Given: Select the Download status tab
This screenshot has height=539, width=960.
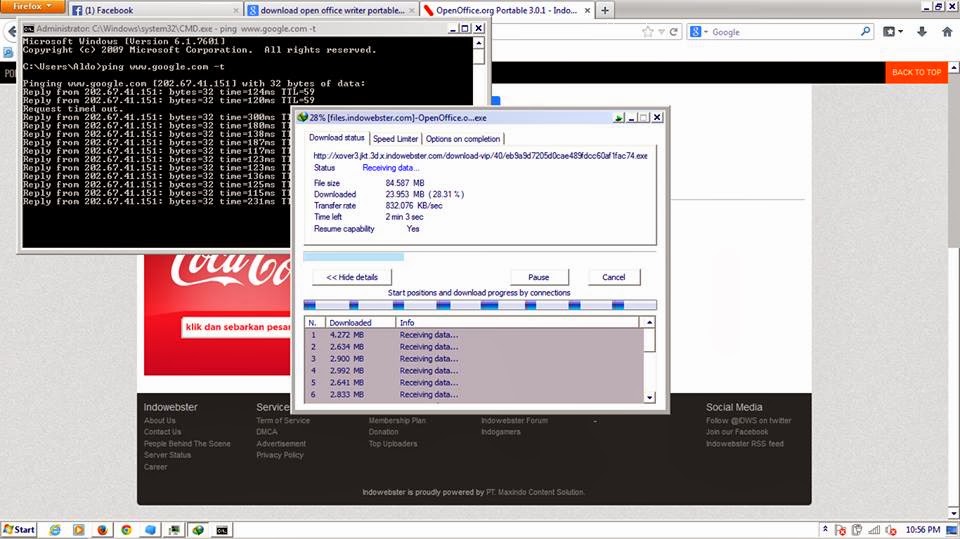Looking at the screenshot, I should (x=336, y=138).
